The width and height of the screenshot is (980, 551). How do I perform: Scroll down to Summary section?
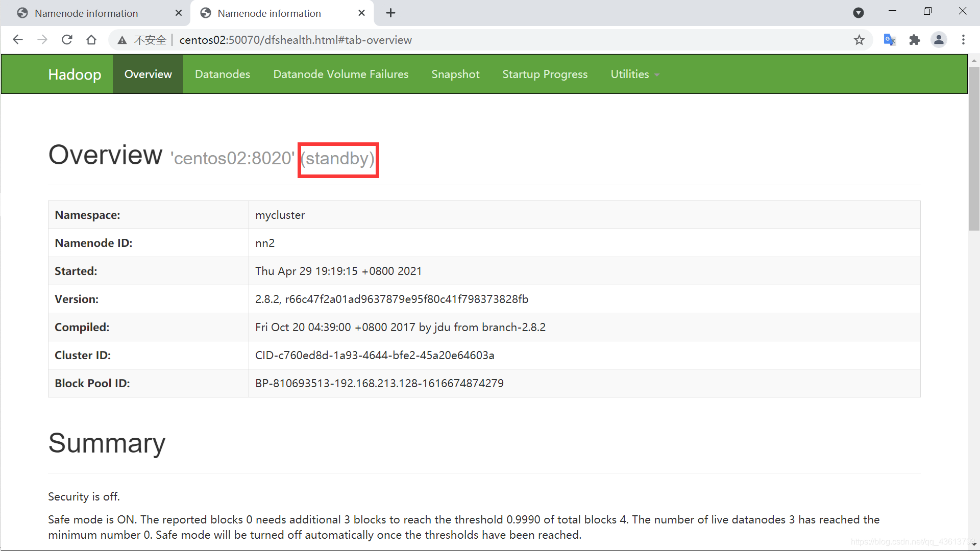click(108, 442)
